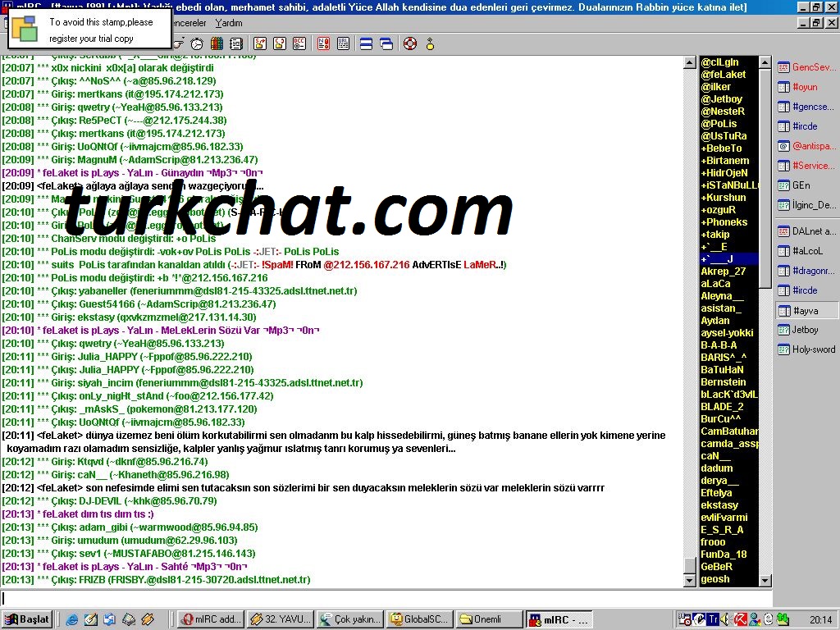The height and width of the screenshot is (630, 840).
Task: Open the @antispa... window in the switchbar
Action: [x=806, y=146]
